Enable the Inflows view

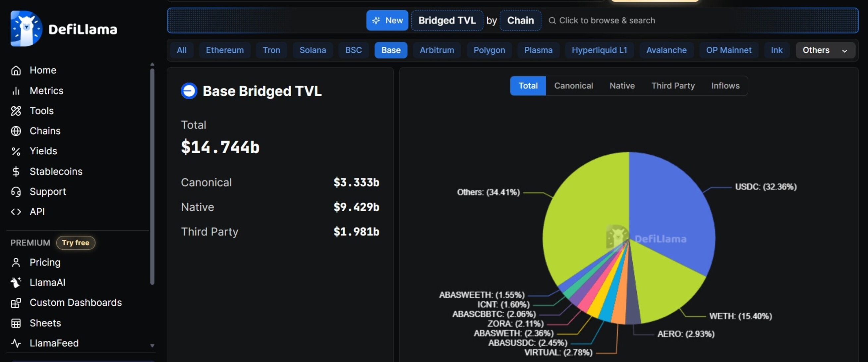725,85
